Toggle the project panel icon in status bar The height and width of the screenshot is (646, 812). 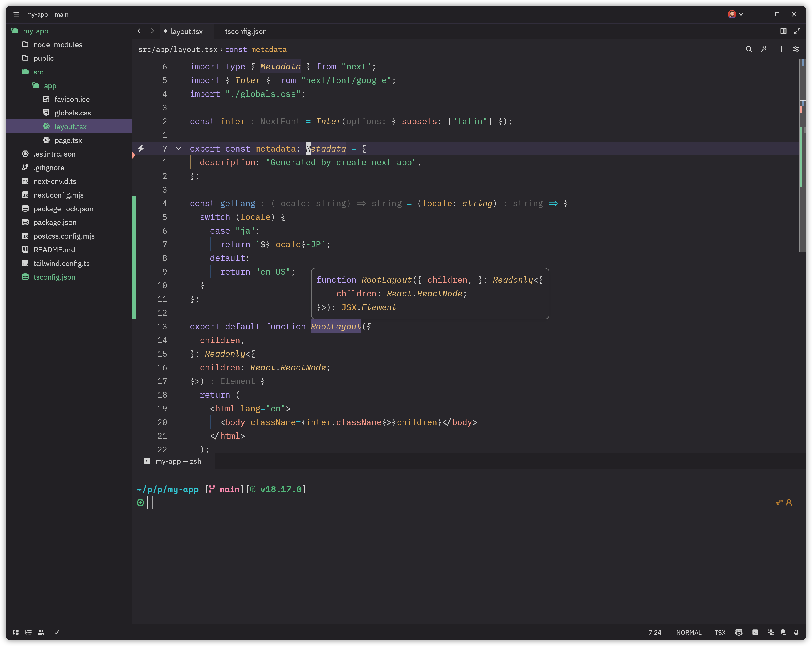coord(16,632)
